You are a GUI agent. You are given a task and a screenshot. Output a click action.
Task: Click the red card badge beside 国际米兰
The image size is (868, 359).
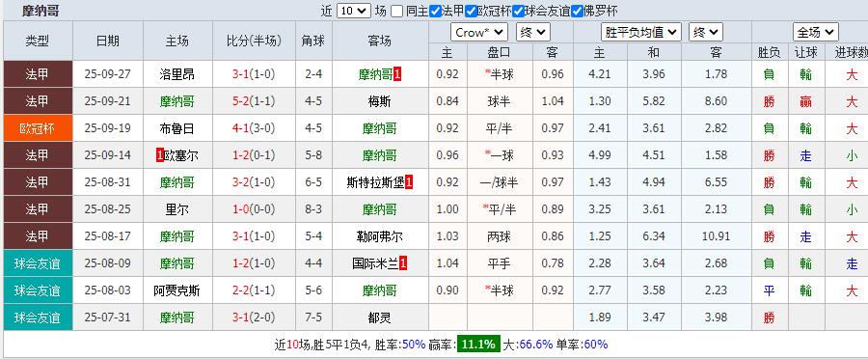403,263
